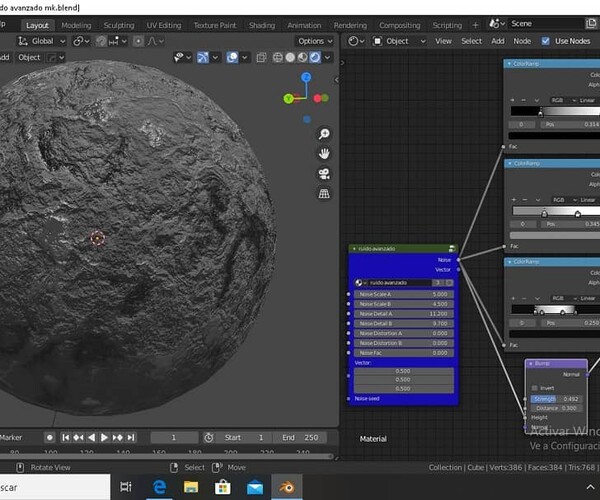Screen dimensions: 600x500
Task: Collapse the ruido-avanzado node group
Action: point(354,249)
